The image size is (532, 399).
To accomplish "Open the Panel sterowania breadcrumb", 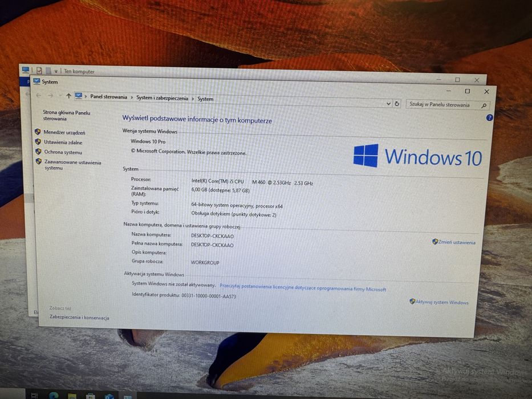I will pyautogui.click(x=108, y=97).
